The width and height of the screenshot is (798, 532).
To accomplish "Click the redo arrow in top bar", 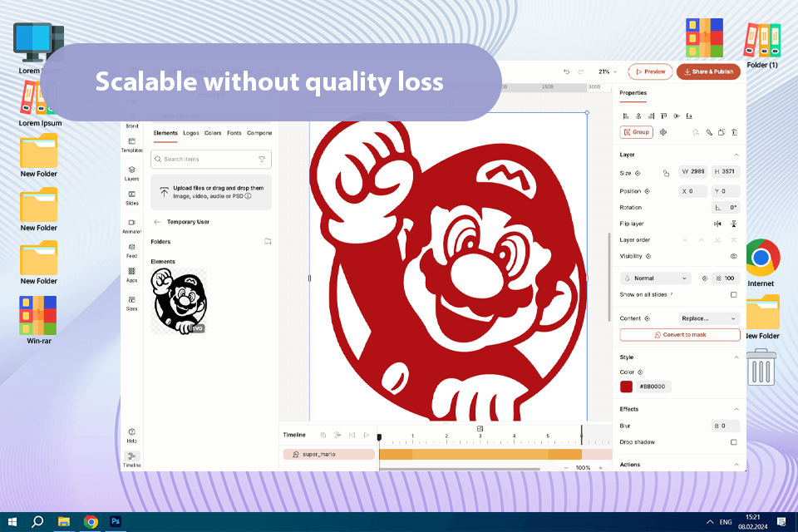I will [581, 71].
